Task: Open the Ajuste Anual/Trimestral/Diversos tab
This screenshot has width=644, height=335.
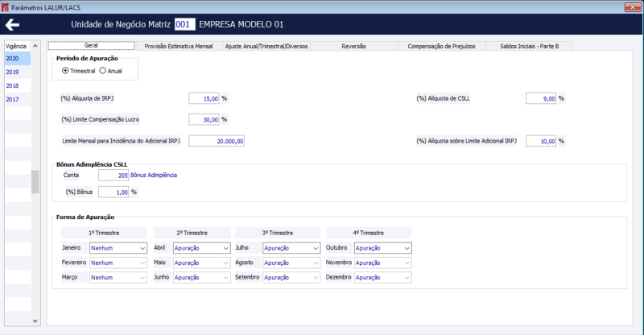Action: pos(266,46)
